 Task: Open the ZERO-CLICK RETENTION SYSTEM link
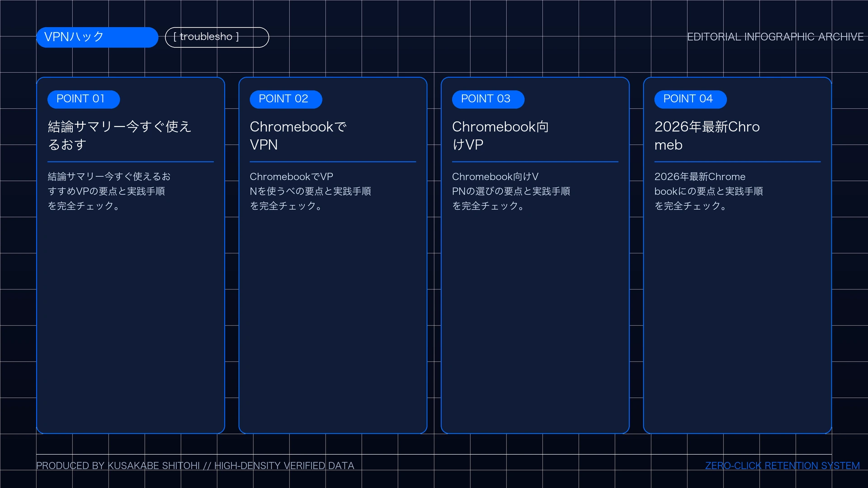tap(783, 466)
